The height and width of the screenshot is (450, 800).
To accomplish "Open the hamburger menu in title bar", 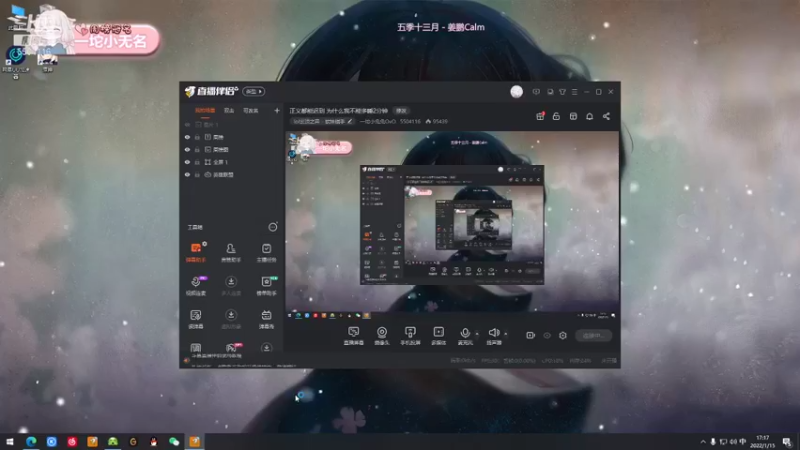I will [x=574, y=92].
